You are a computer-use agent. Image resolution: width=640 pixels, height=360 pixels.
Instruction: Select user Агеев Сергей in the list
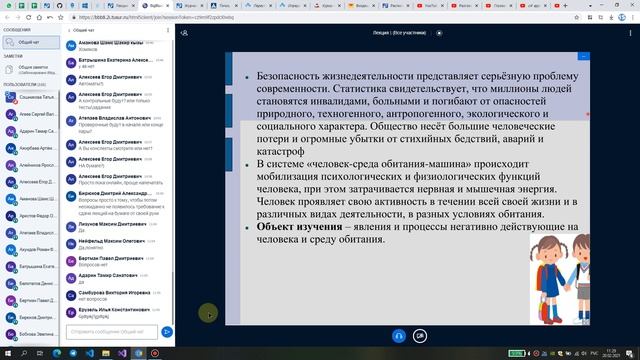click(x=30, y=114)
